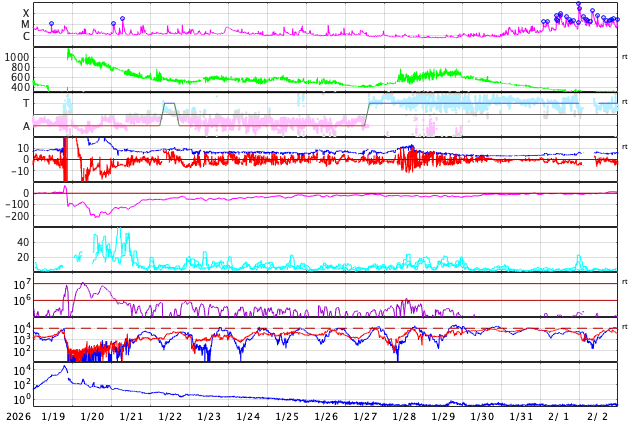Select the 400 value on green plot axis
The width and height of the screenshot is (634, 424).
[x=22, y=87]
